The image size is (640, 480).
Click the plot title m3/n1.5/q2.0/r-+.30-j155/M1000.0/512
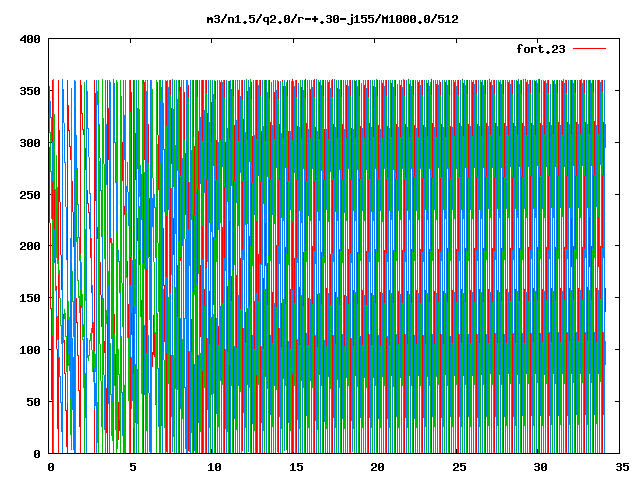click(332, 19)
